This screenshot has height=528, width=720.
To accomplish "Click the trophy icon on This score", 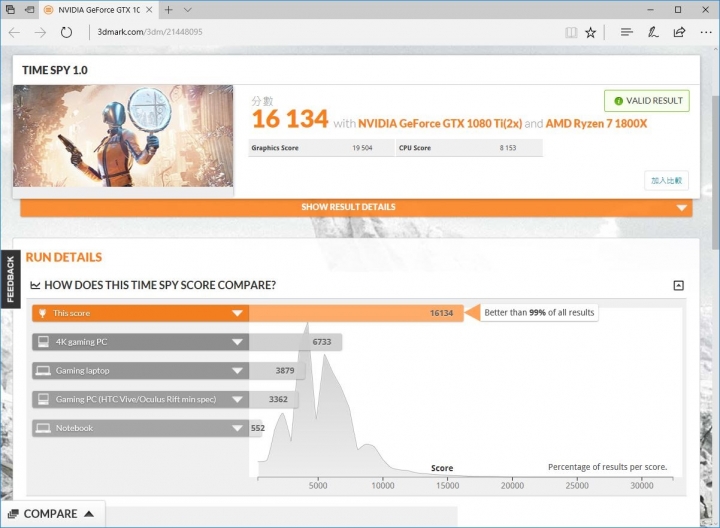I will 42,313.
